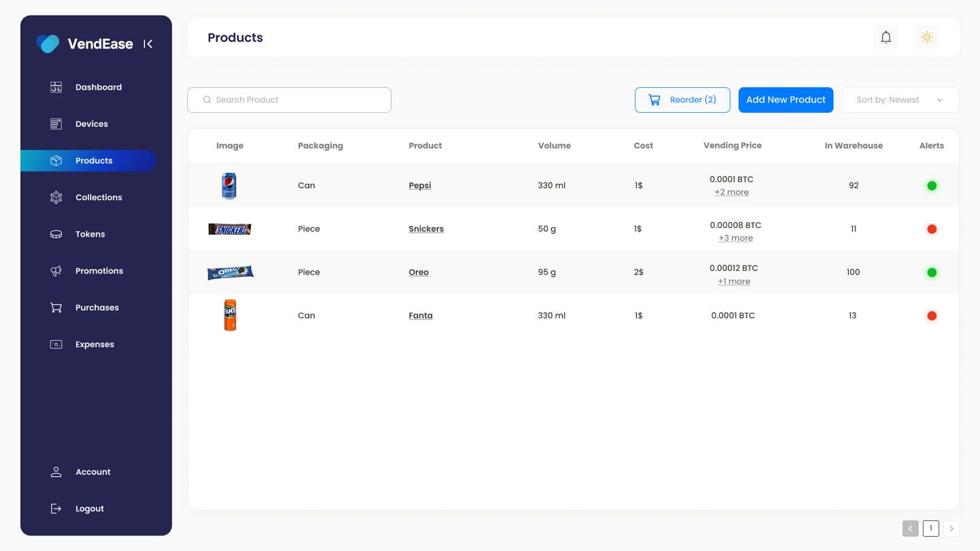Expand +2 more prices for Pepsi
The image size is (980, 551).
coord(732,193)
